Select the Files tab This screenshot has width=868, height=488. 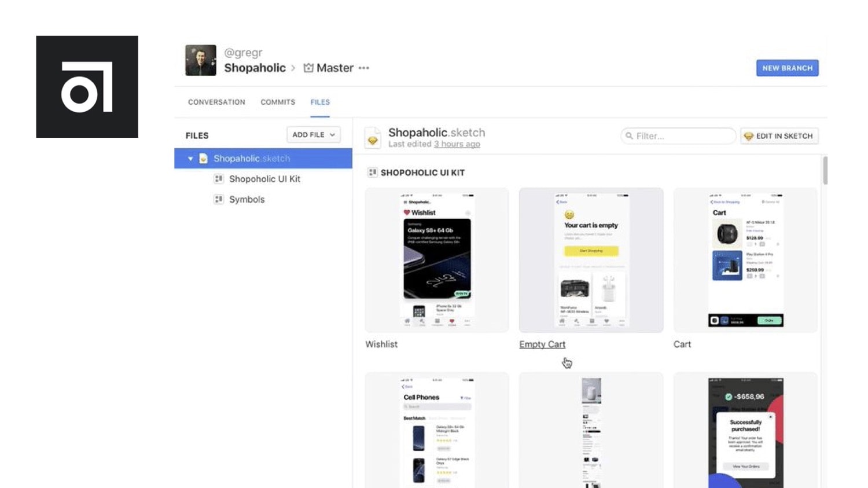pos(320,102)
